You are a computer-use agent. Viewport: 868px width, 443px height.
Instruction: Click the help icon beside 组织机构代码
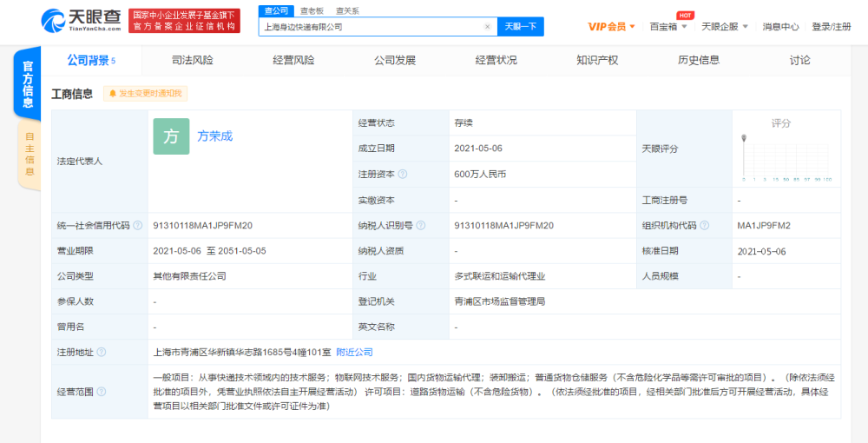[x=705, y=225]
